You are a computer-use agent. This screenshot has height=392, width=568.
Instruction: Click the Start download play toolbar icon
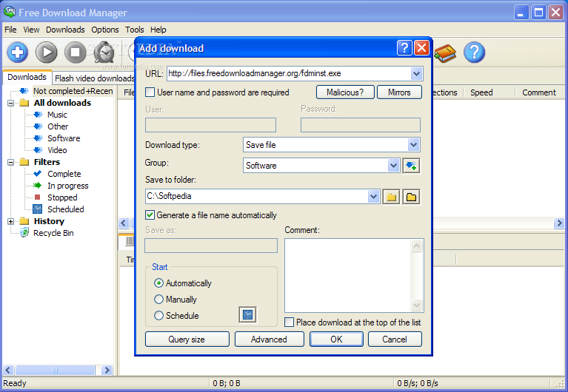[x=47, y=52]
